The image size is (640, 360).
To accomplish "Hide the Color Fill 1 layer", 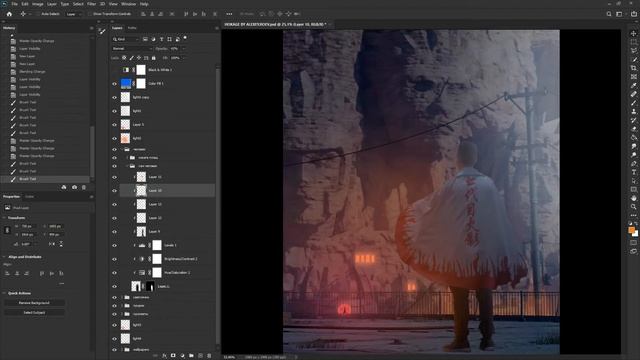I will coord(114,84).
